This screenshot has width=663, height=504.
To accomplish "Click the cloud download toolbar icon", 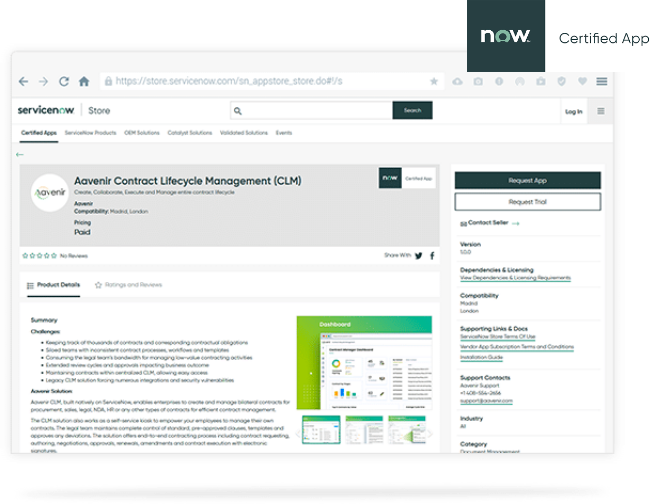I will coord(457,81).
